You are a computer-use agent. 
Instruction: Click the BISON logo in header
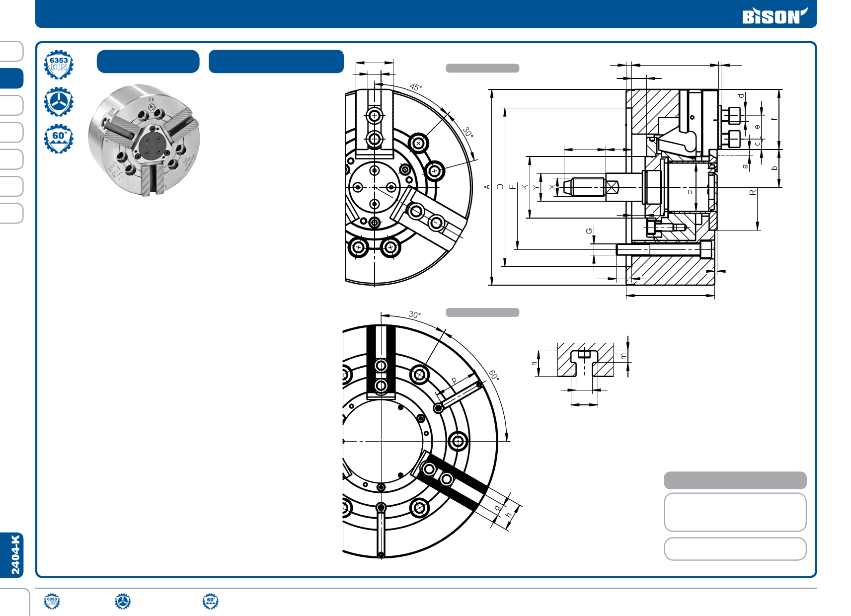coord(774,16)
